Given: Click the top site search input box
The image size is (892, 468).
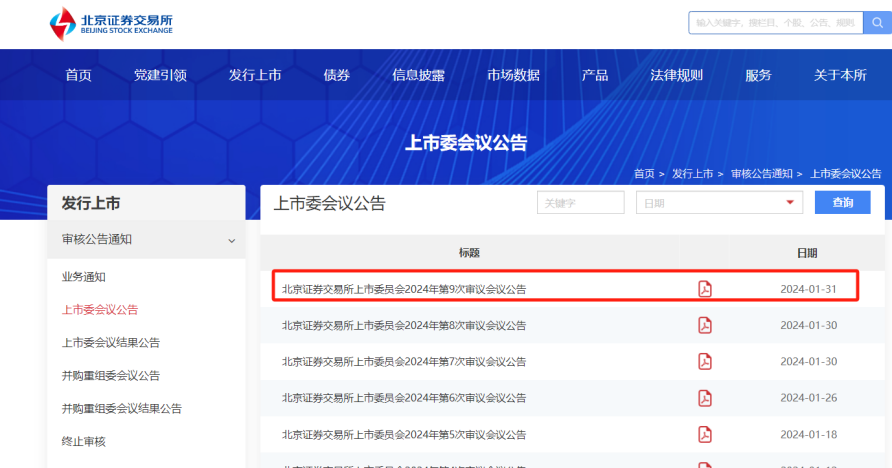Looking at the screenshot, I should tap(774, 22).
